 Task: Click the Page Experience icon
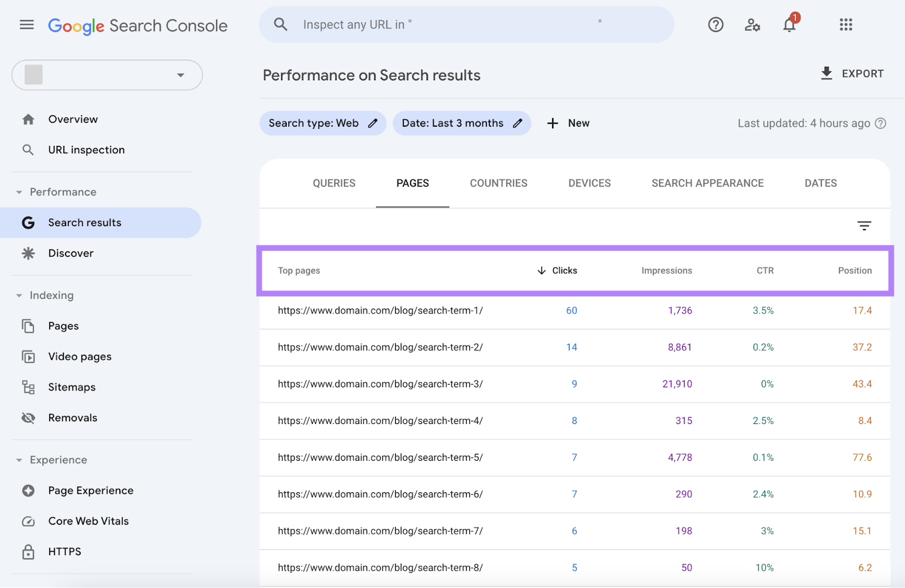coord(28,490)
